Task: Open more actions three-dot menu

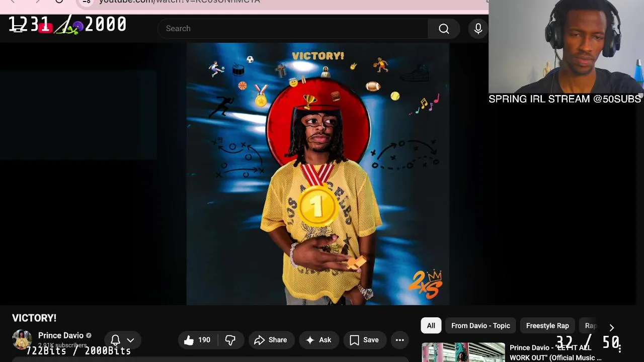Action: tap(400, 340)
